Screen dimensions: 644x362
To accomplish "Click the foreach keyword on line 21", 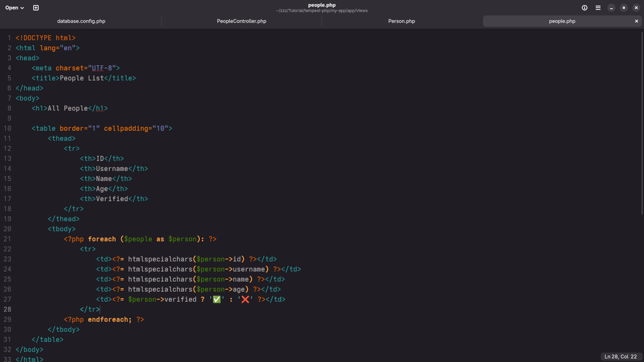I will click(x=102, y=239).
